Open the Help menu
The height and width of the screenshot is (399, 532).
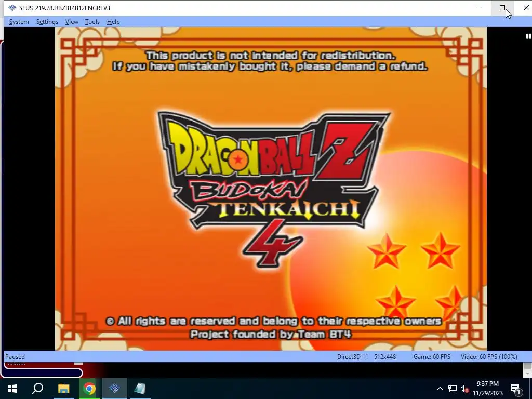113,22
